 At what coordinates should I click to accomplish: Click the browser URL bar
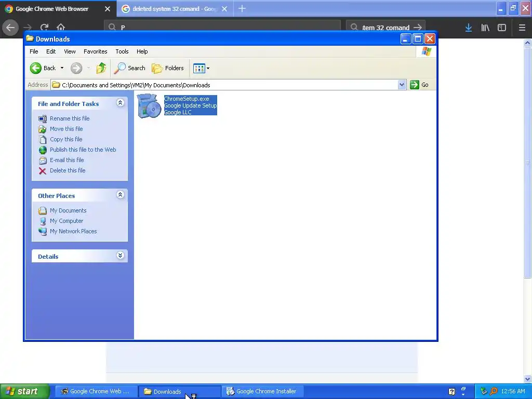tap(222, 27)
